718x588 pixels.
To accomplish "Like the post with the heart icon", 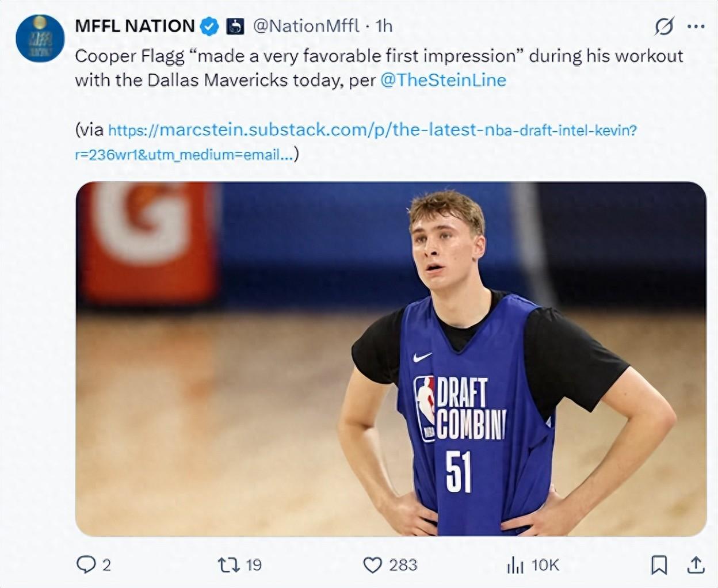I will point(372,565).
